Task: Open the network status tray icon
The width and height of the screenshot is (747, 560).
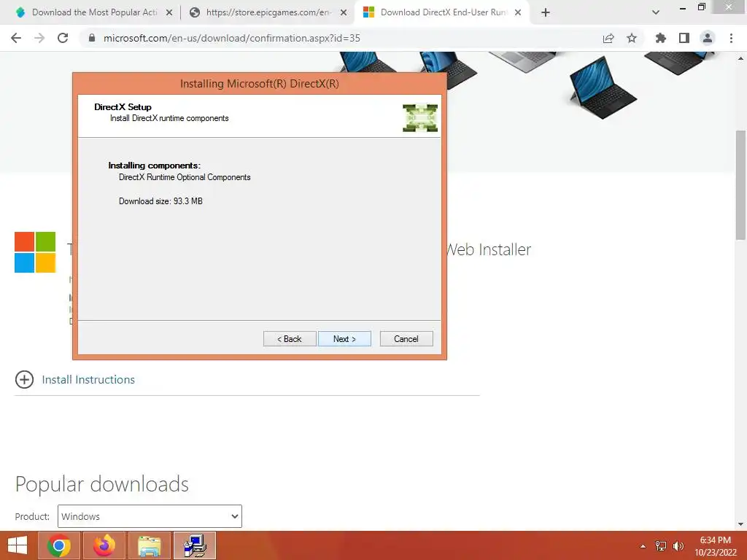Action: tap(661, 546)
